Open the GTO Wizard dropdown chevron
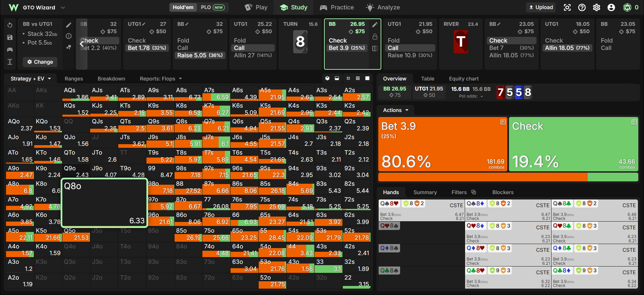Screen dimensions: 644x295 point(63,7)
